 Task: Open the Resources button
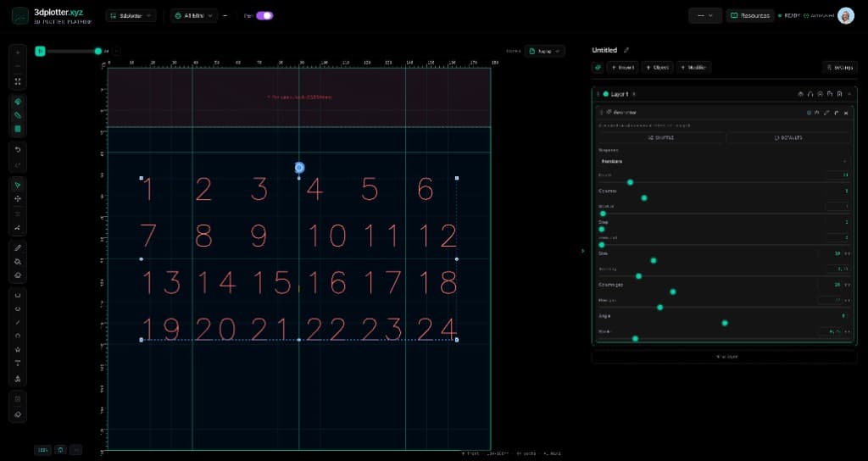(750, 15)
